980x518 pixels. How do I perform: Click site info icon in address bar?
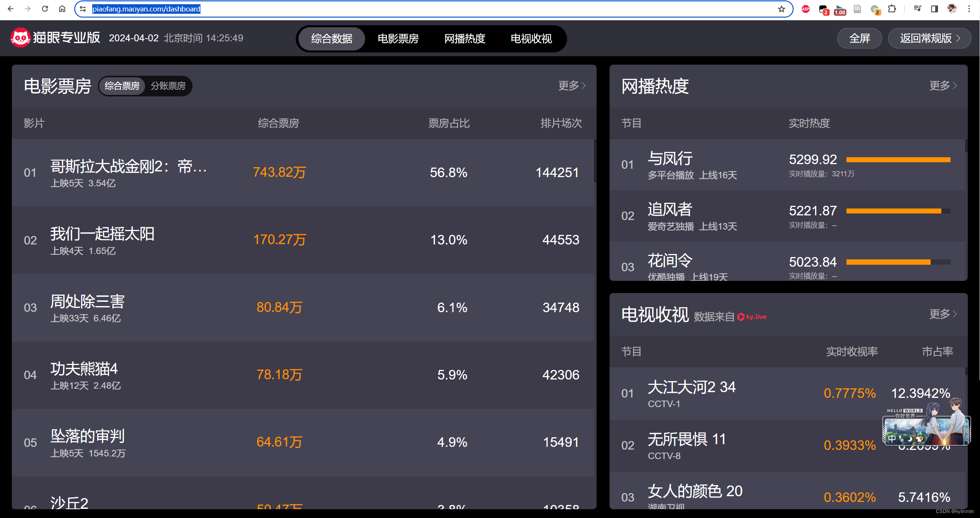coord(83,9)
